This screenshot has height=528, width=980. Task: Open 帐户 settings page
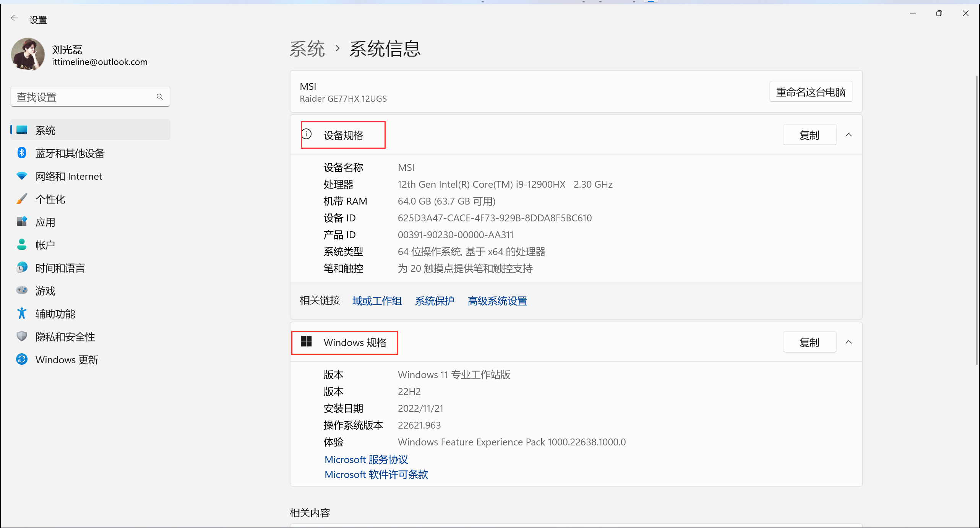91,245
